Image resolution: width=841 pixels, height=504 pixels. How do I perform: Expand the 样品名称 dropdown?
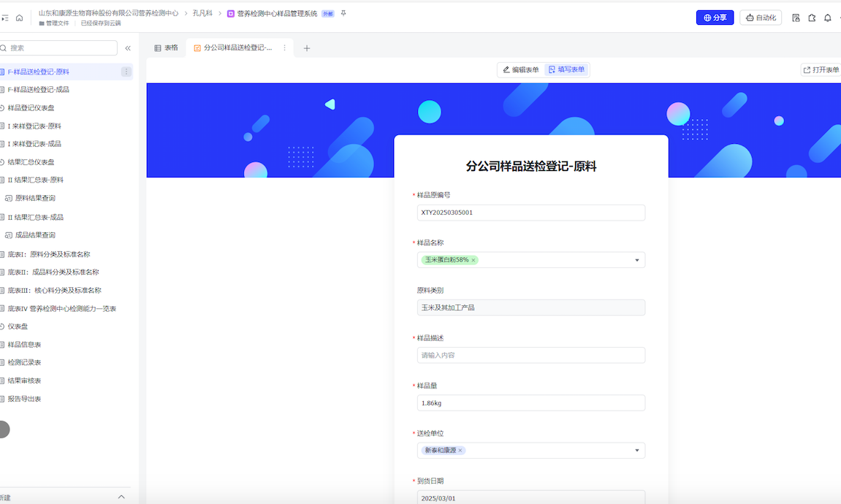[636, 260]
